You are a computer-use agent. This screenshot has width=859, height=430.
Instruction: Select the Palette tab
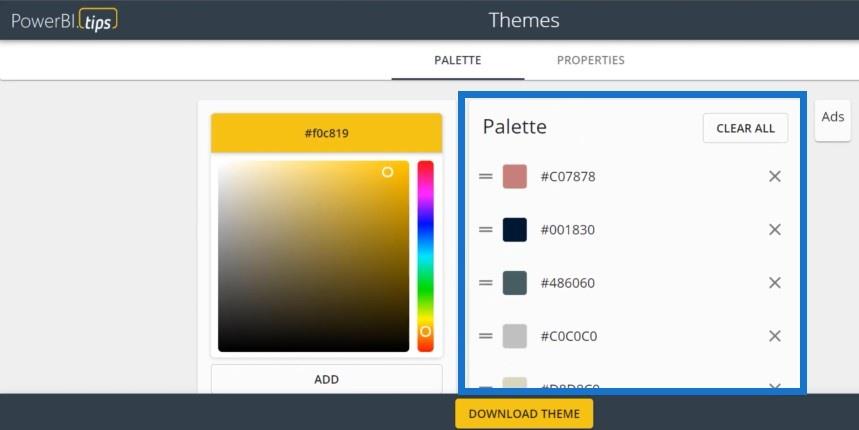[x=457, y=60]
